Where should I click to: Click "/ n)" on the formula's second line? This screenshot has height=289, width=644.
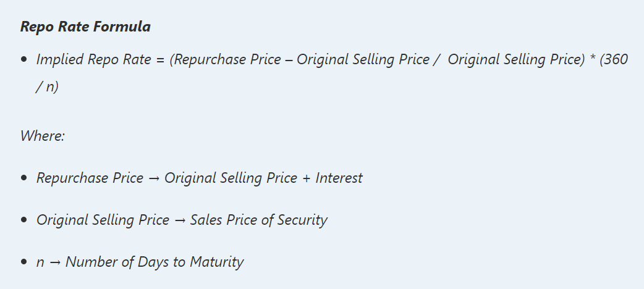tap(48, 87)
